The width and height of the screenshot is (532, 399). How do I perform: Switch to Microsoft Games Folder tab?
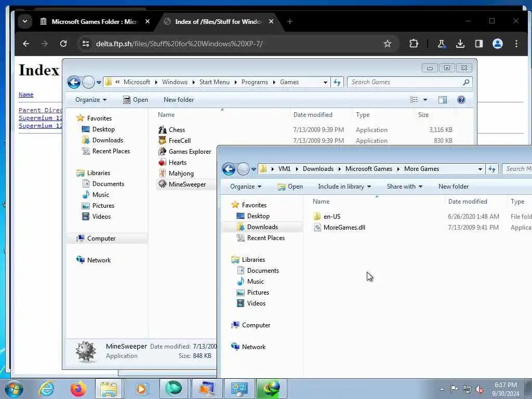pyautogui.click(x=95, y=21)
